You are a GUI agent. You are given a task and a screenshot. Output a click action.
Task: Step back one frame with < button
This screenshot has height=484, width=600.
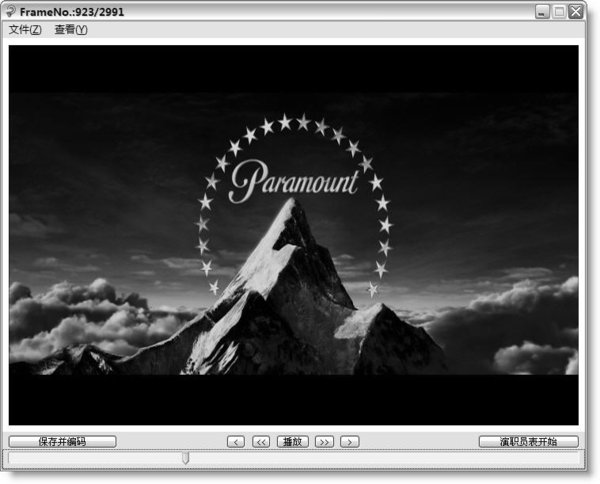tap(236, 442)
